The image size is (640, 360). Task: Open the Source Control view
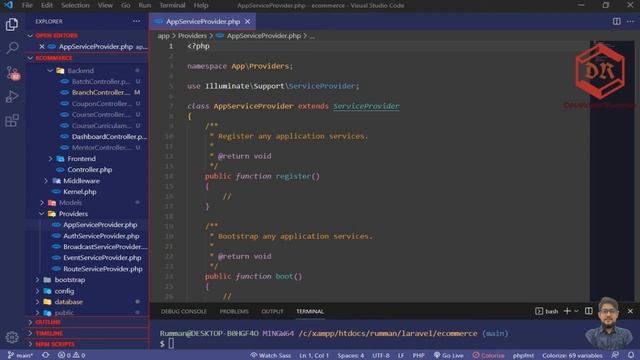pyautogui.click(x=12, y=73)
